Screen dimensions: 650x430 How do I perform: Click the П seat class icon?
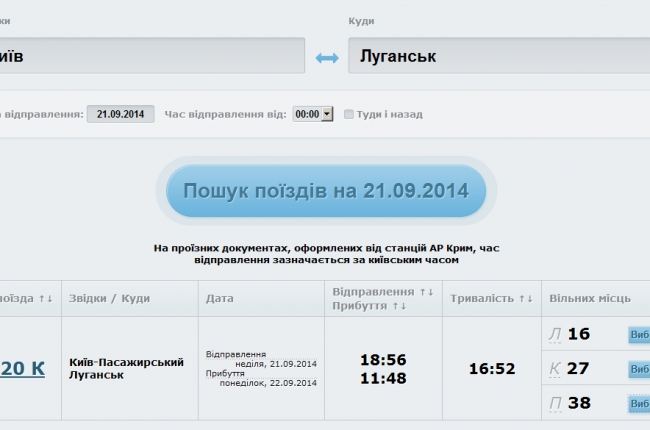pos(555,403)
